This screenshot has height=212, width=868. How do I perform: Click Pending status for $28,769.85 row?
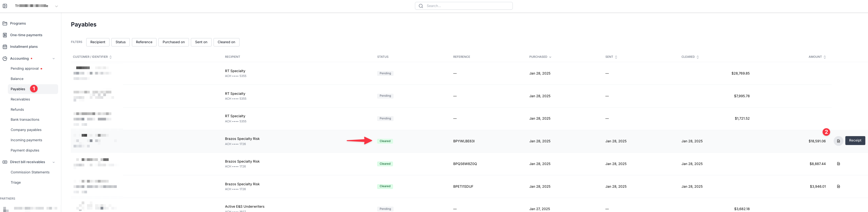coord(385,73)
